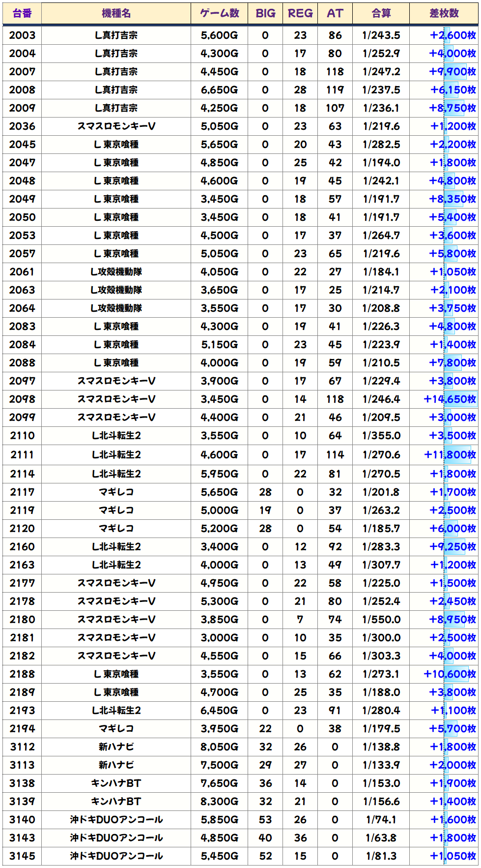Click the REG column header
The width and height of the screenshot is (481, 868).
coord(300,13)
